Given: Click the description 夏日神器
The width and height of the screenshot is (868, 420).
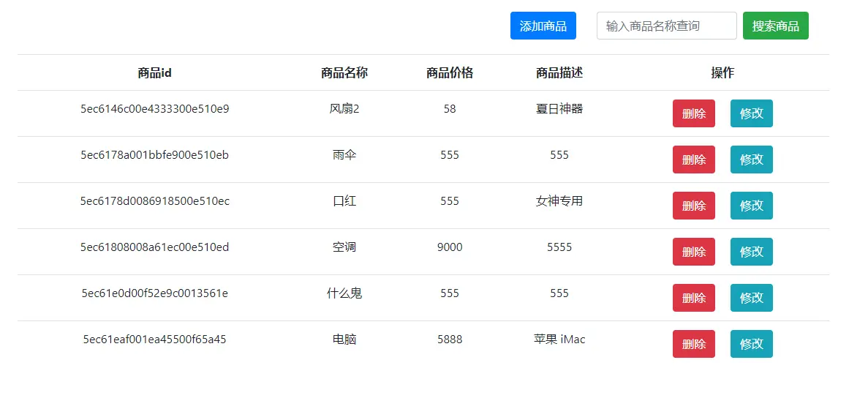Looking at the screenshot, I should click(x=559, y=109).
